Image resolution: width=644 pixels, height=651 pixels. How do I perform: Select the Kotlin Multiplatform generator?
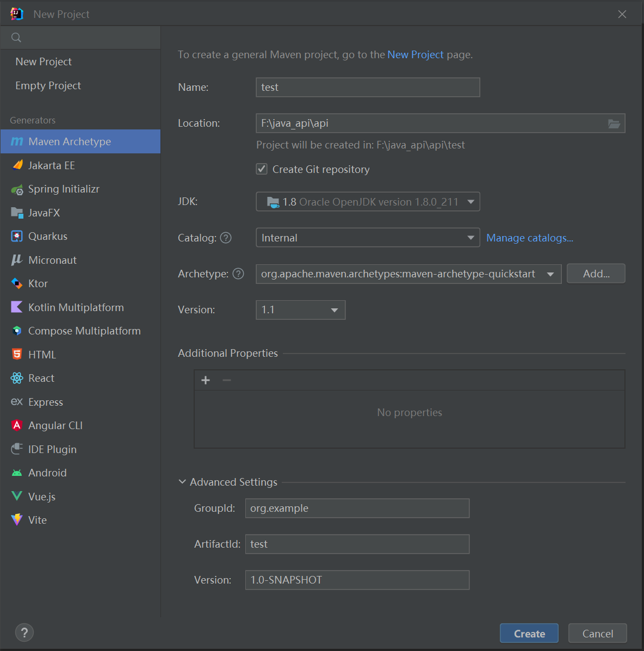point(81,307)
